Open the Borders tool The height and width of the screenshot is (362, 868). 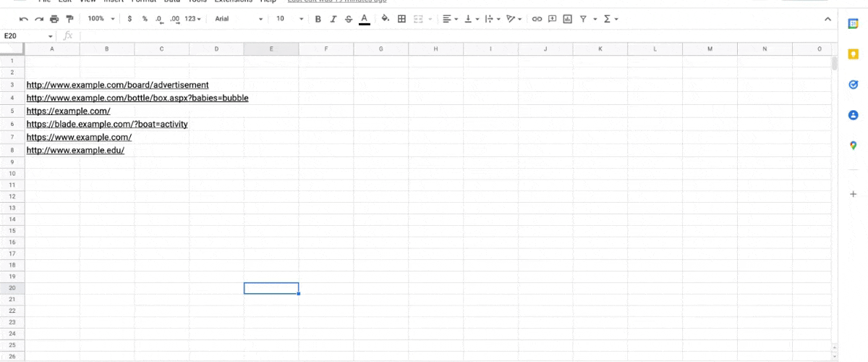[x=402, y=19]
